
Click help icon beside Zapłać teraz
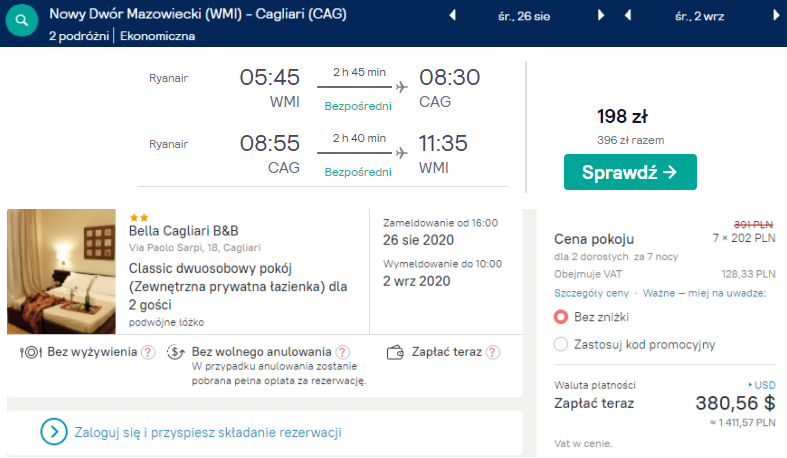(x=492, y=353)
